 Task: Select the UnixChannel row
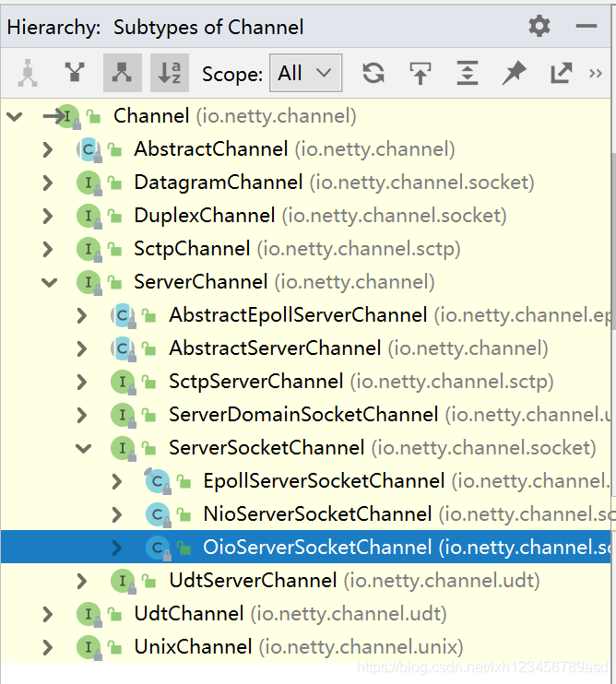(x=305, y=647)
